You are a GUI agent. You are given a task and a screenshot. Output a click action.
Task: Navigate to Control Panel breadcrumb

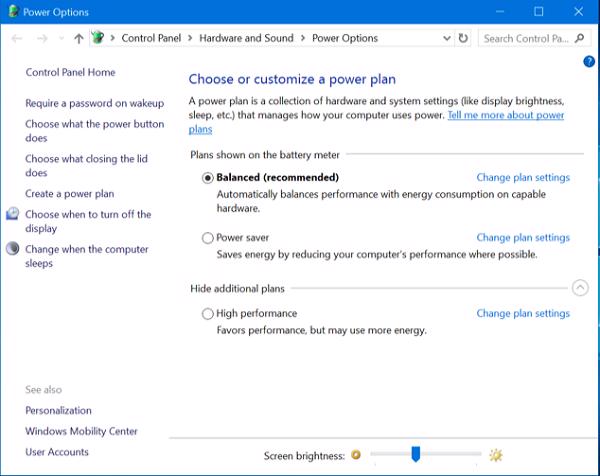point(151,38)
